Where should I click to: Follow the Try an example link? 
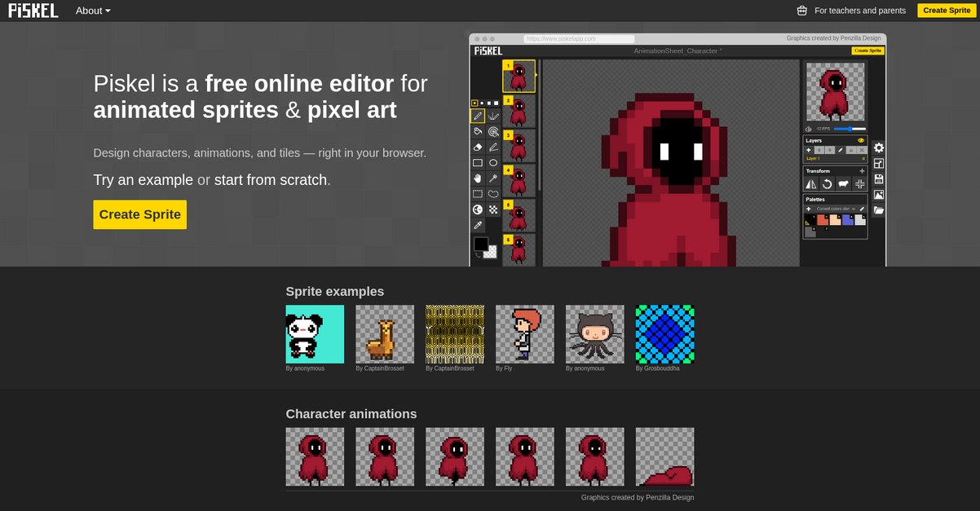pyautogui.click(x=143, y=180)
